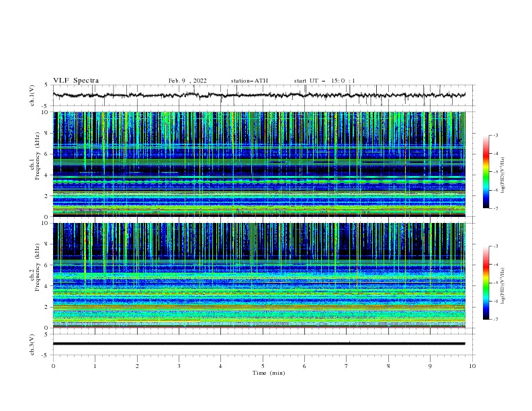The width and height of the screenshot is (532, 411).
Task: Click the '9' tick on the time axis
Action: pyautogui.click(x=430, y=366)
